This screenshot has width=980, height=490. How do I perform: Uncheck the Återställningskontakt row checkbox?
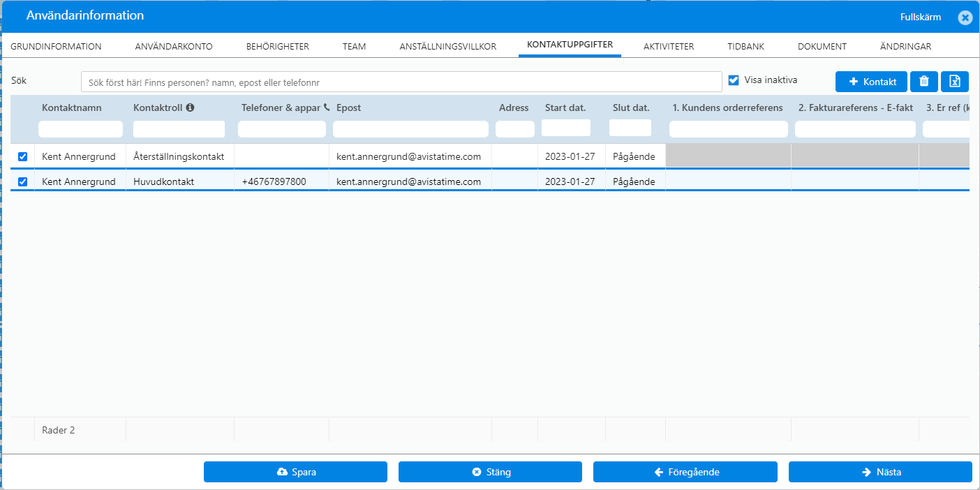pos(22,157)
